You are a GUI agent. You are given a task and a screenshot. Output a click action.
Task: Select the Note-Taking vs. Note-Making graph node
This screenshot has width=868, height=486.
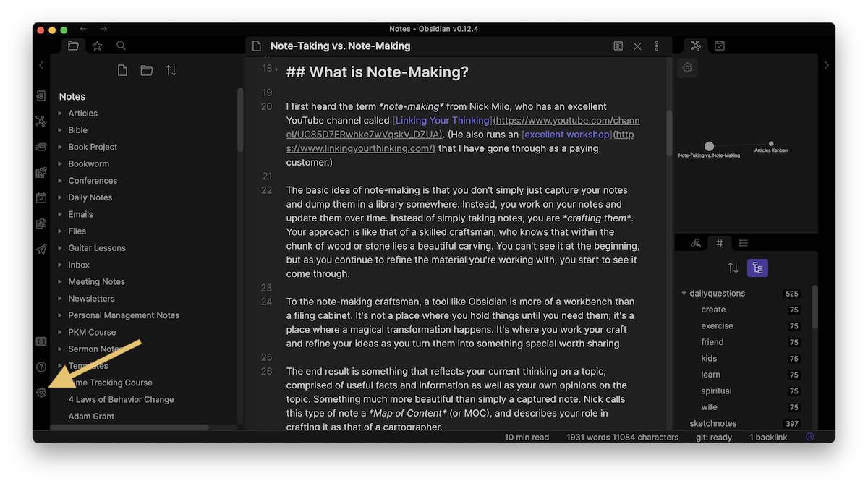(709, 146)
